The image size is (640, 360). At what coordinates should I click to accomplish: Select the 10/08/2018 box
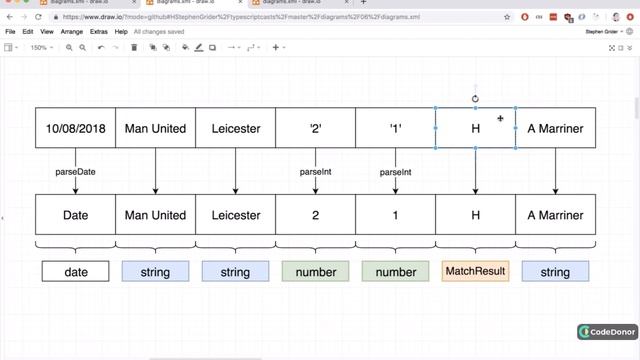click(x=76, y=128)
